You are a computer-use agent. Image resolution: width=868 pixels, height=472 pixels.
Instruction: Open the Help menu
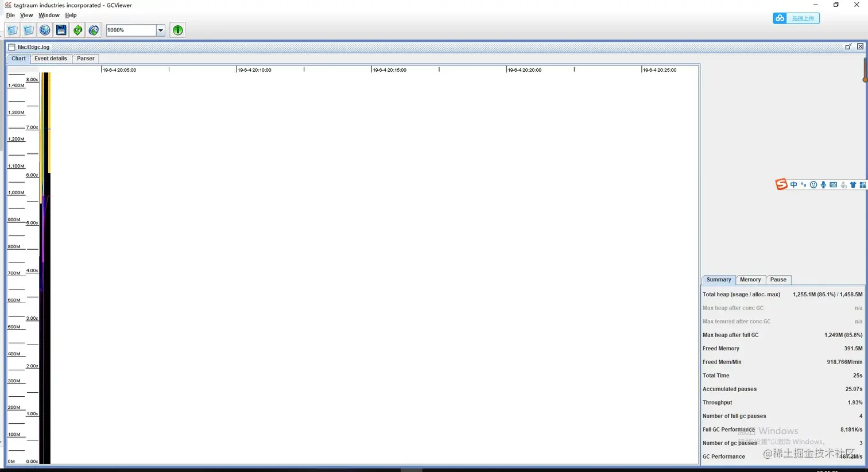71,16
